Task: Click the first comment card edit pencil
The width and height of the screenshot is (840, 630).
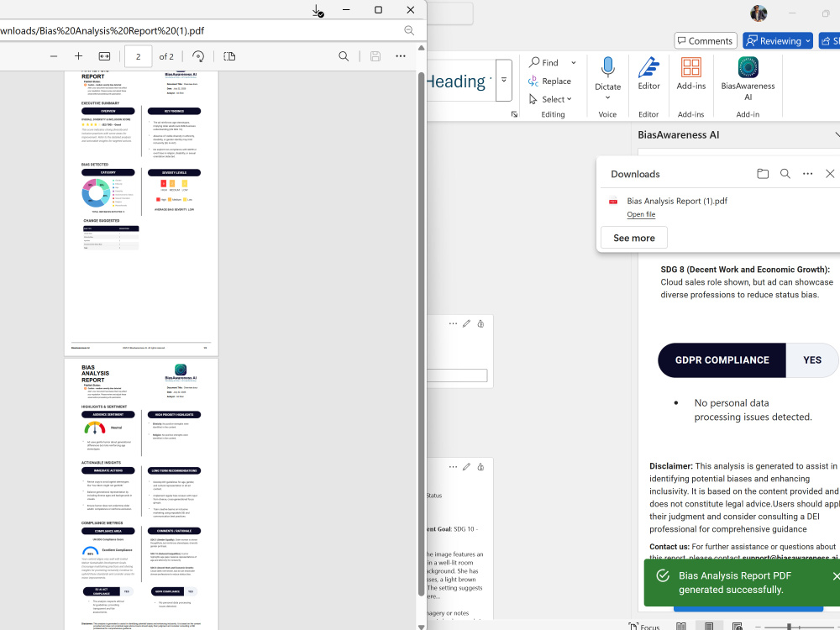Action: tap(467, 323)
